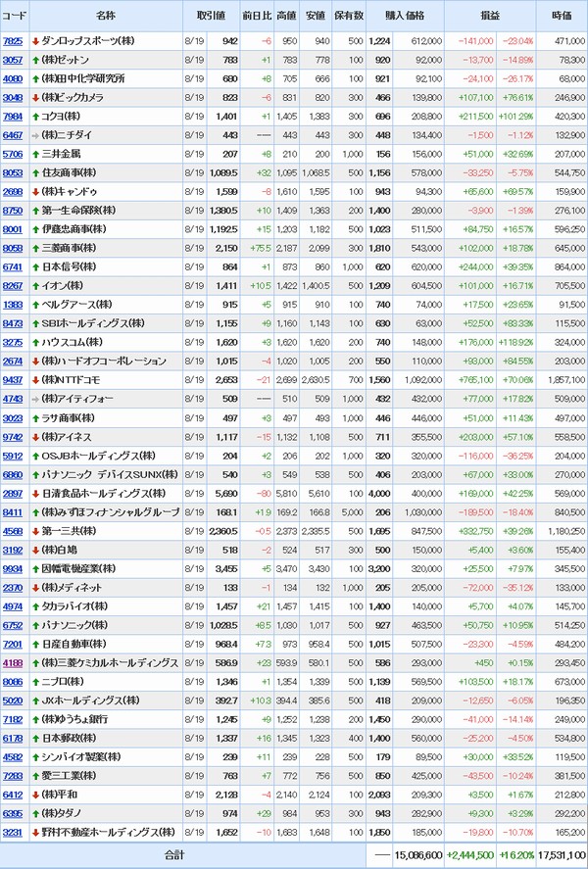
Task: Click the green up arrow beside (株)ゼットン
Action: point(36,60)
